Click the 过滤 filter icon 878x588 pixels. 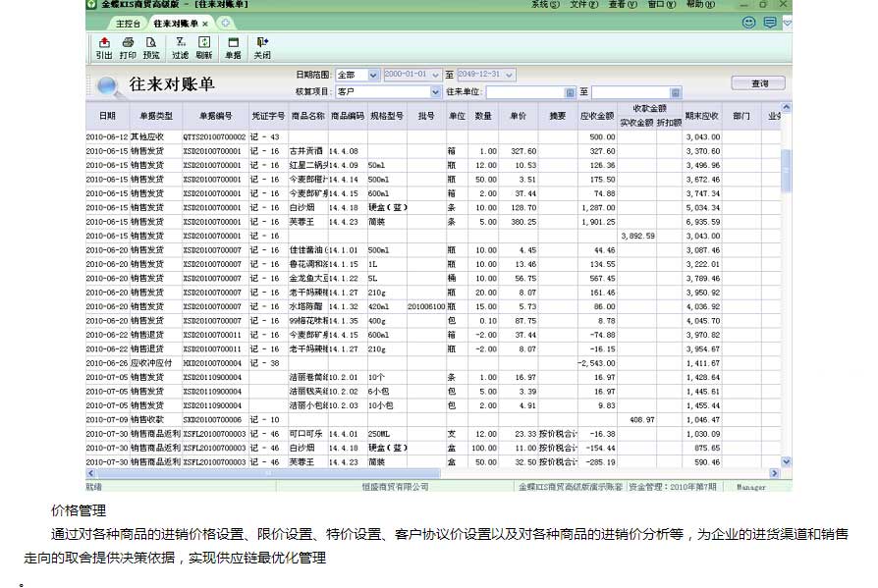(181, 48)
